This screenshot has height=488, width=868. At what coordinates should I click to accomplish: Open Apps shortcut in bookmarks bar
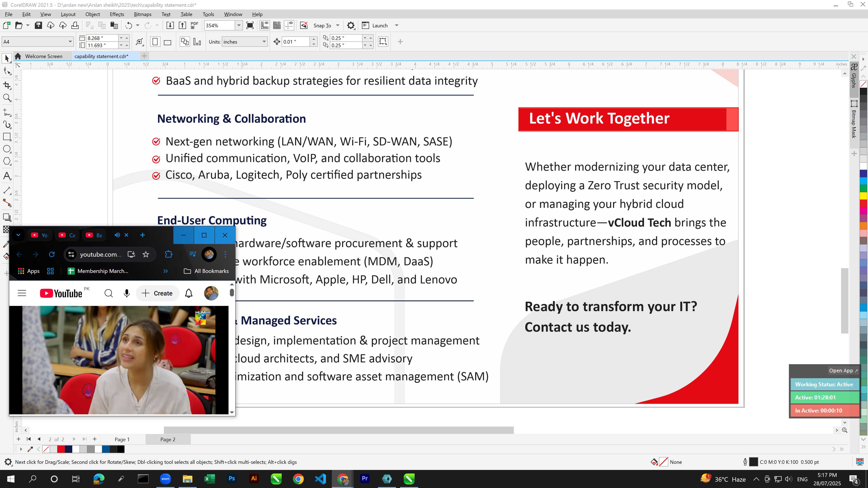[29, 271]
